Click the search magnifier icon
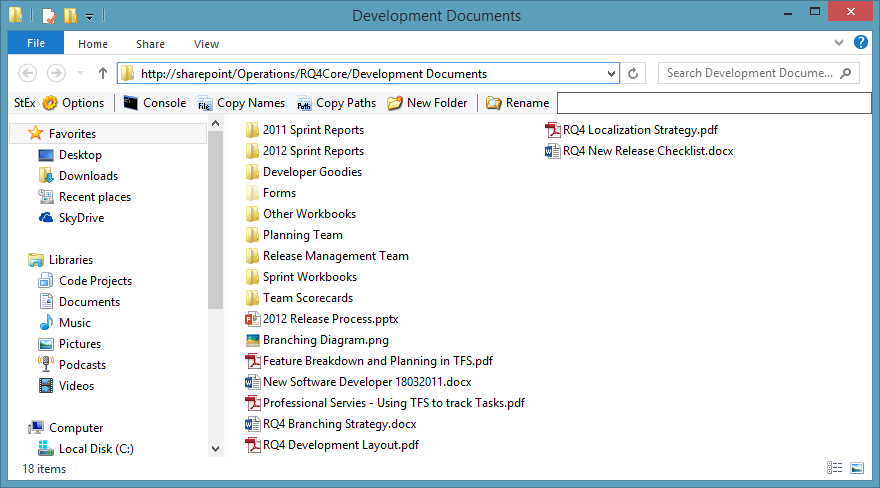880x488 pixels. pos(846,73)
